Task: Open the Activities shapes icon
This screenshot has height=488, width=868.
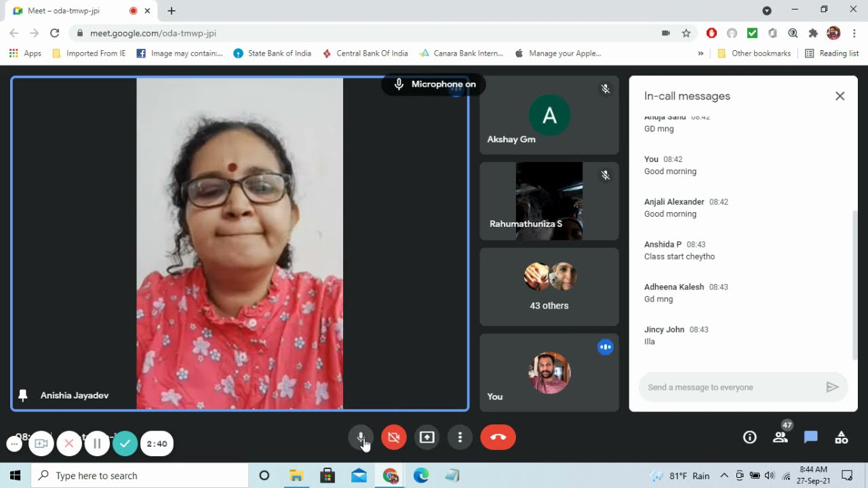Action: 842,437
